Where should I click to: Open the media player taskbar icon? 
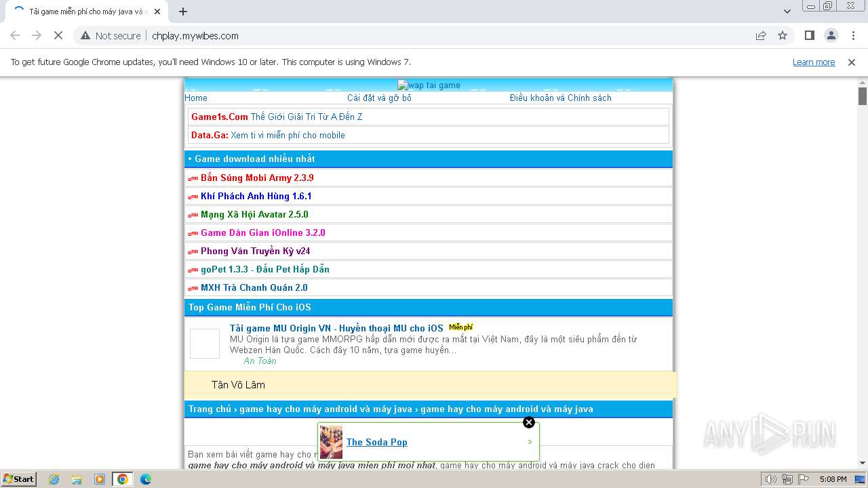100,479
